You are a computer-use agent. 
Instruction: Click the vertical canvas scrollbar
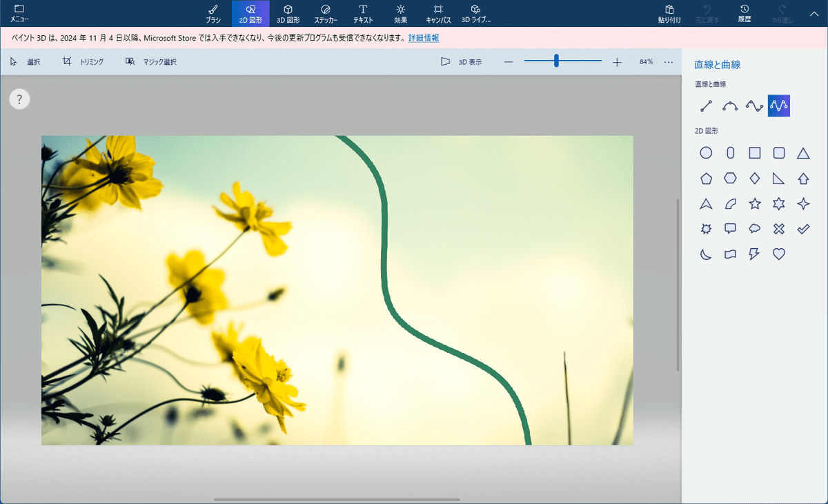pyautogui.click(x=678, y=285)
